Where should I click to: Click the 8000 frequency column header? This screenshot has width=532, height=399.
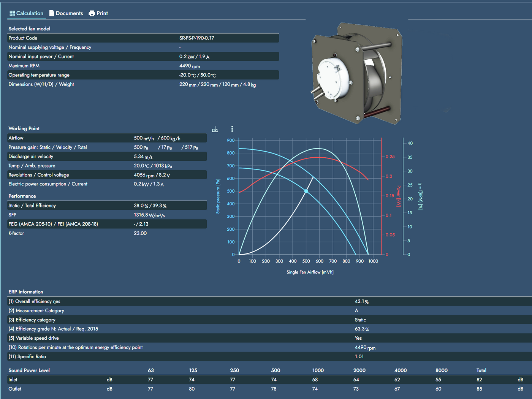click(442, 370)
